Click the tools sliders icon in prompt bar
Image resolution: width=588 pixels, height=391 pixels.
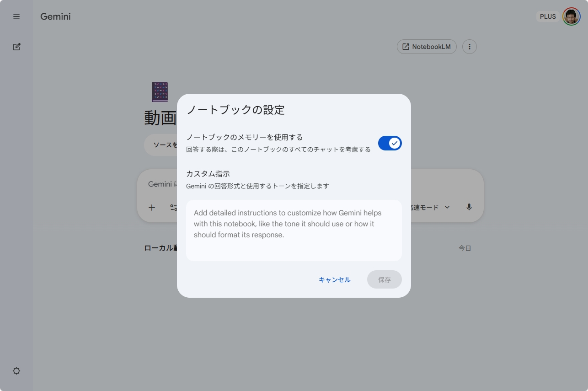(x=173, y=208)
